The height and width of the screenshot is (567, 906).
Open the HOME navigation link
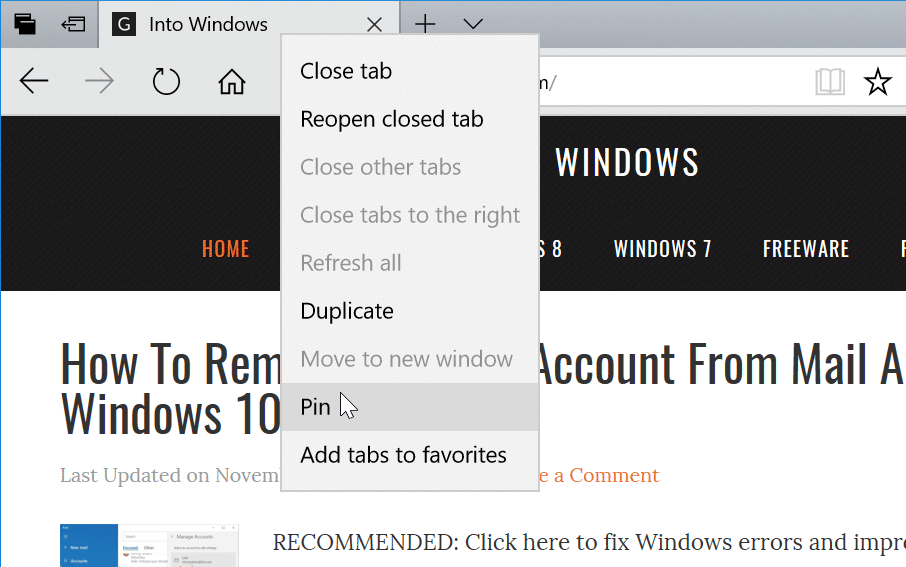tap(225, 249)
